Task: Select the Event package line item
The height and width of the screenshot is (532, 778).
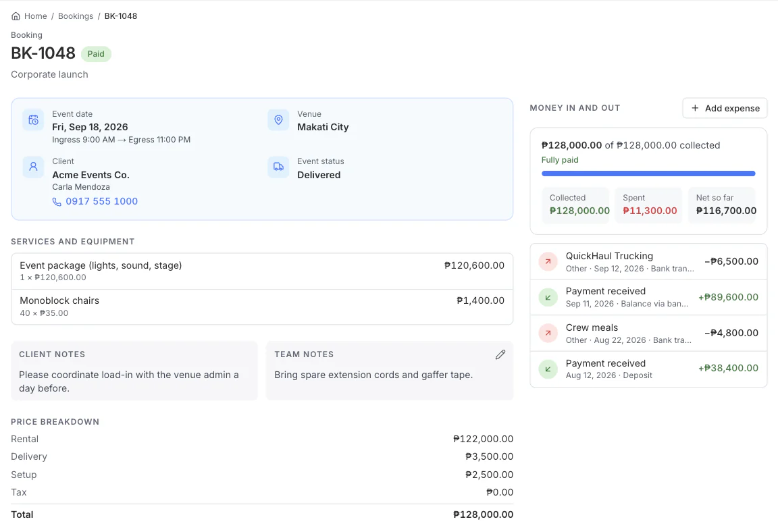Action: [x=262, y=271]
